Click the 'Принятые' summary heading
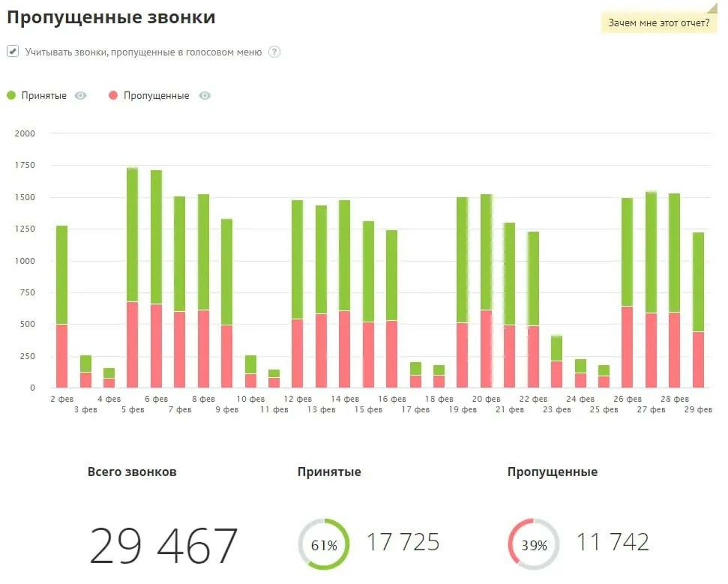The height and width of the screenshot is (584, 728). click(x=329, y=472)
